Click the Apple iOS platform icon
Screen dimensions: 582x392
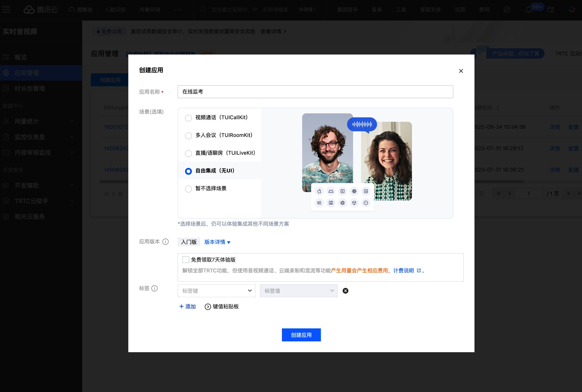tap(319, 191)
